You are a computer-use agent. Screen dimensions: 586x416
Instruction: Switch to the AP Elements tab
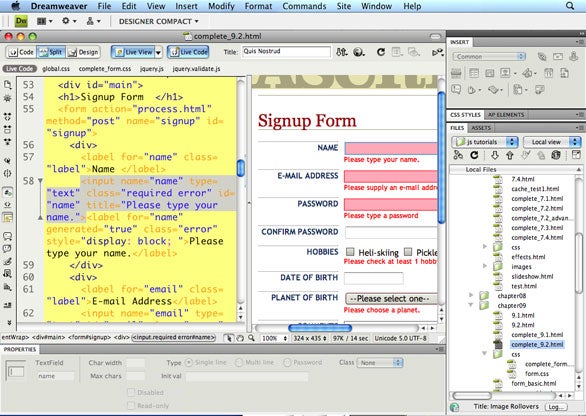[506, 115]
